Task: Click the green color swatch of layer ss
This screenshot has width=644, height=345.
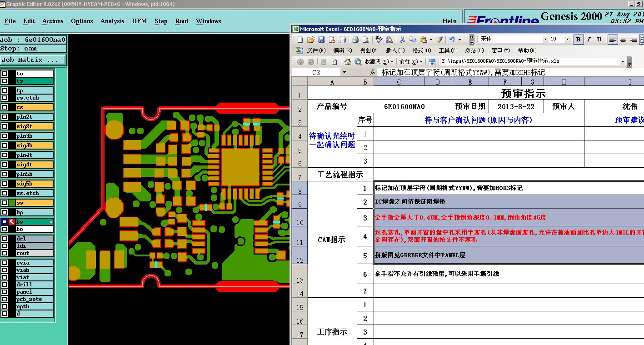Action: pos(12,203)
